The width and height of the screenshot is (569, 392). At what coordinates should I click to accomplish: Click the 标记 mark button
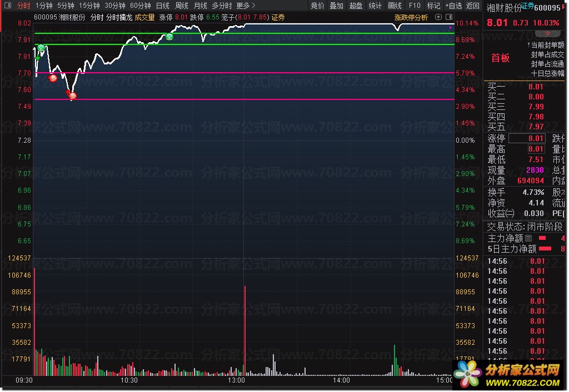(433, 6)
